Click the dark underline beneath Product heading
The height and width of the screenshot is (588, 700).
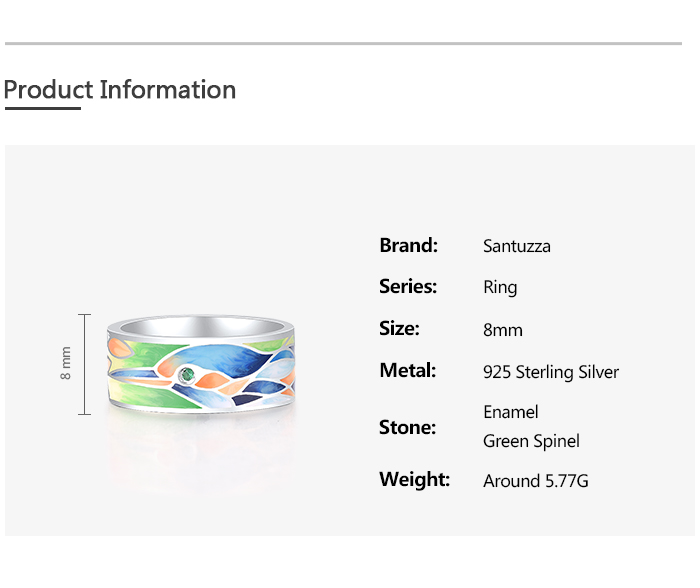[x=42, y=108]
